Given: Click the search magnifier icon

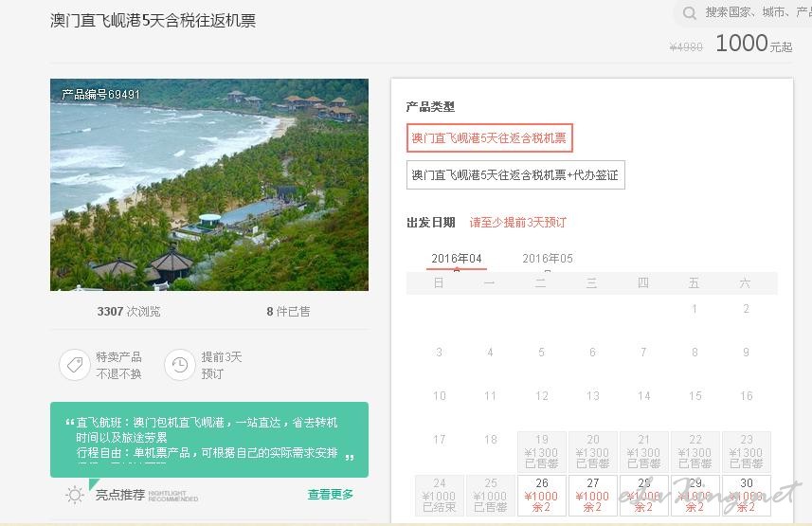Looking at the screenshot, I should click(687, 13).
